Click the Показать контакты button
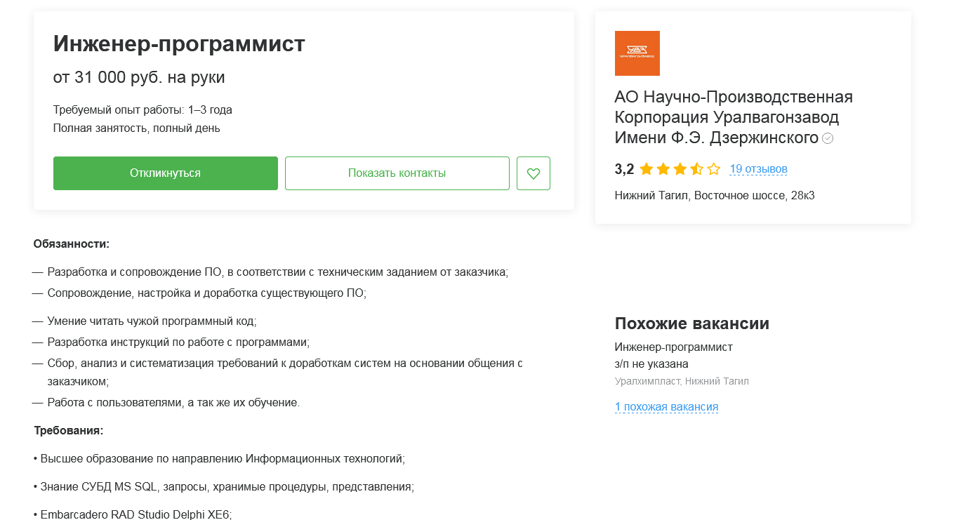The height and width of the screenshot is (520, 980). (x=397, y=173)
